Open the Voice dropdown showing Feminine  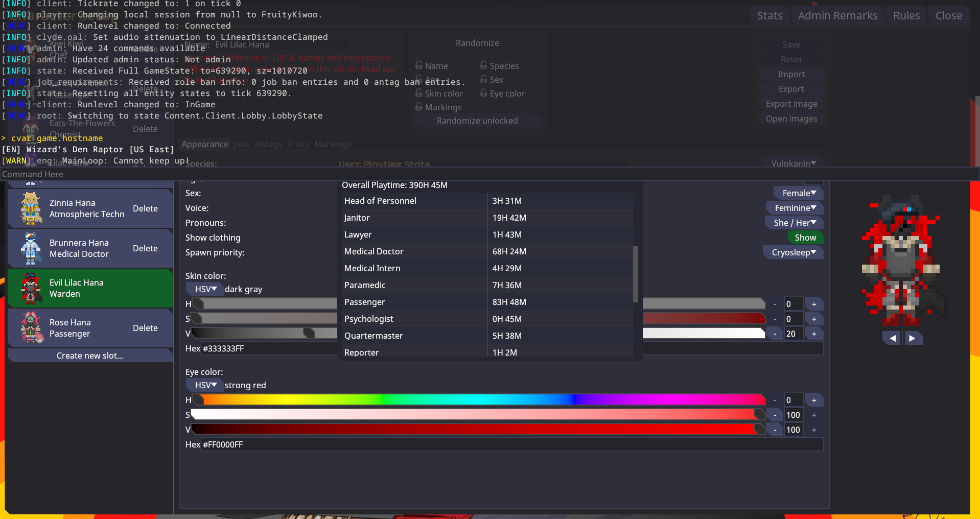tap(795, 208)
